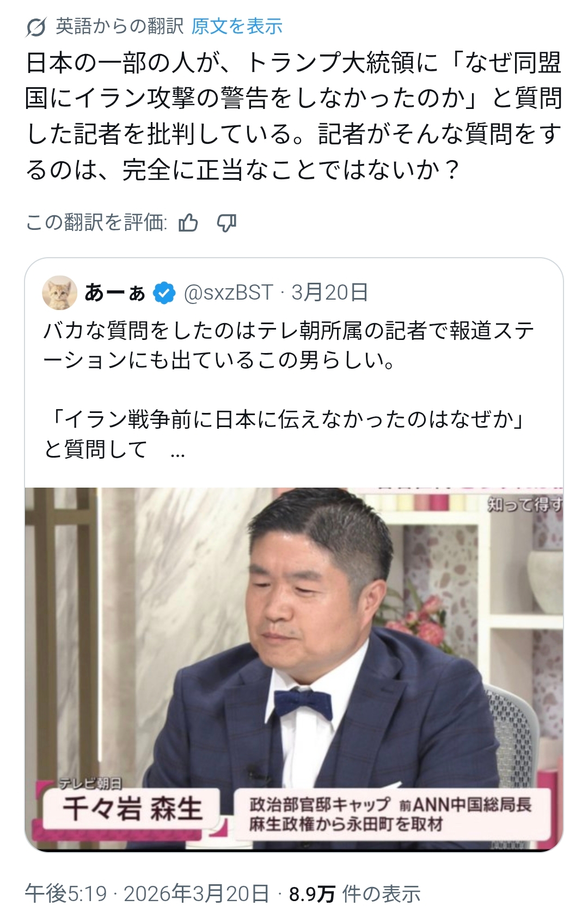The image size is (588, 918).
Task: Open the cat profile avatar
Action: pos(59,293)
